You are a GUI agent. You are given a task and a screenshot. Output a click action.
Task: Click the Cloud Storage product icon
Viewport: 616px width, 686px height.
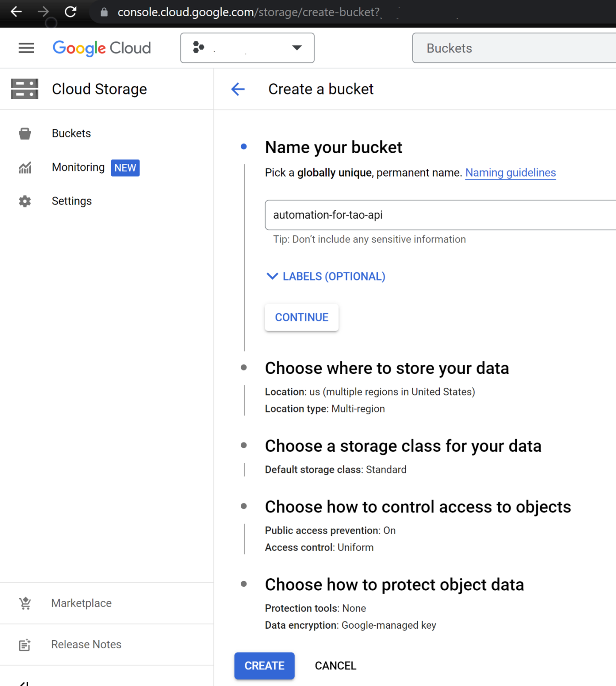[x=25, y=89]
